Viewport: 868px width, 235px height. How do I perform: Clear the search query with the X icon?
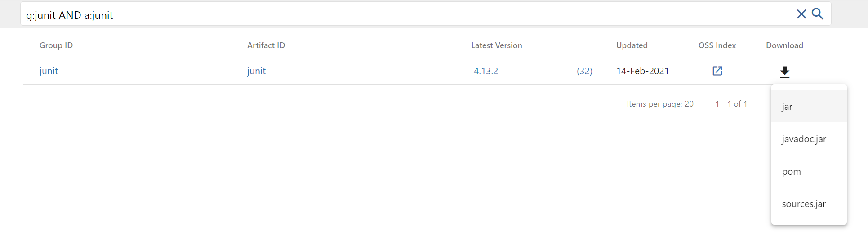click(801, 14)
